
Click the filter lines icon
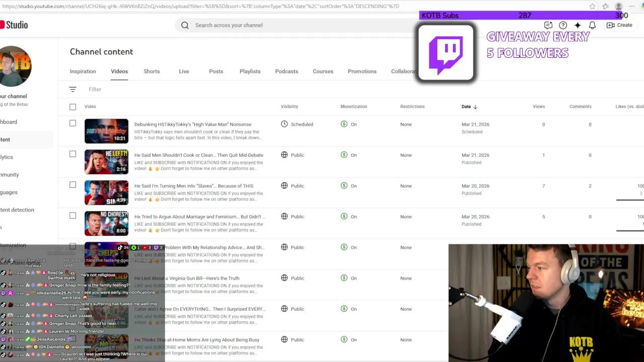[72, 89]
